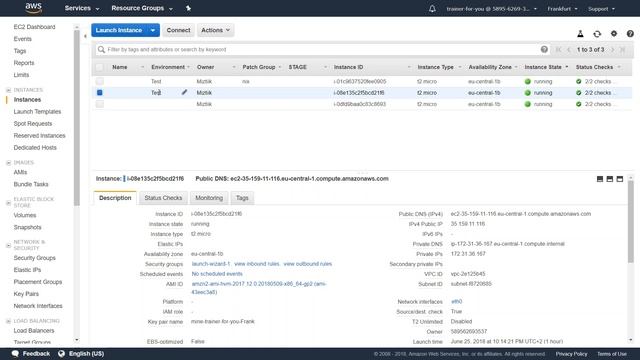
Task: Open the account trainer-for-you dropdown
Action: pyautogui.click(x=491, y=9)
